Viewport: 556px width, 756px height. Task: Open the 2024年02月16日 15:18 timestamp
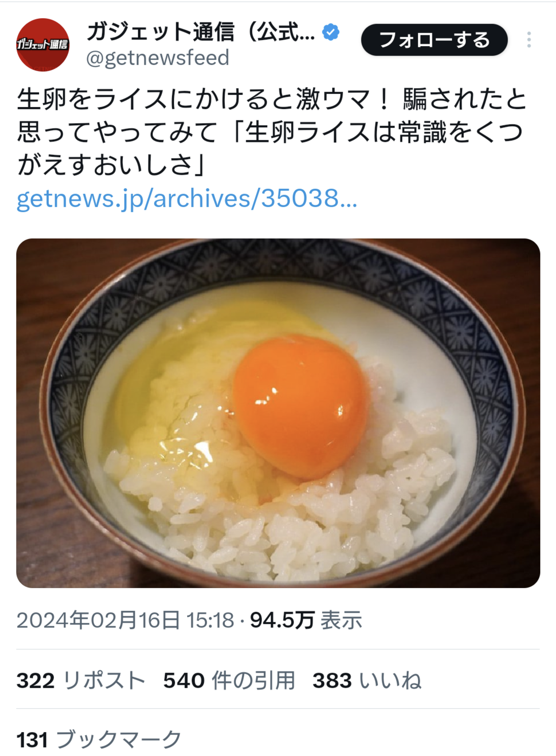click(x=125, y=620)
